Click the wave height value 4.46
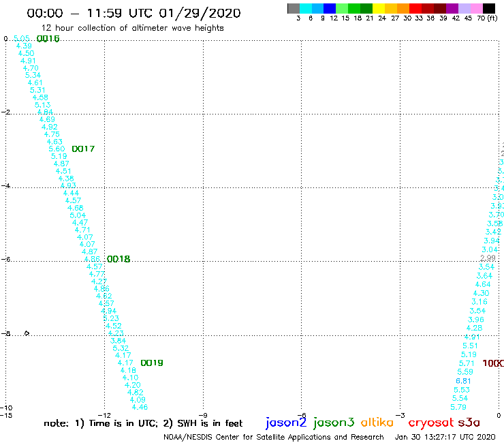This screenshot has height=443, width=504. 140,408
